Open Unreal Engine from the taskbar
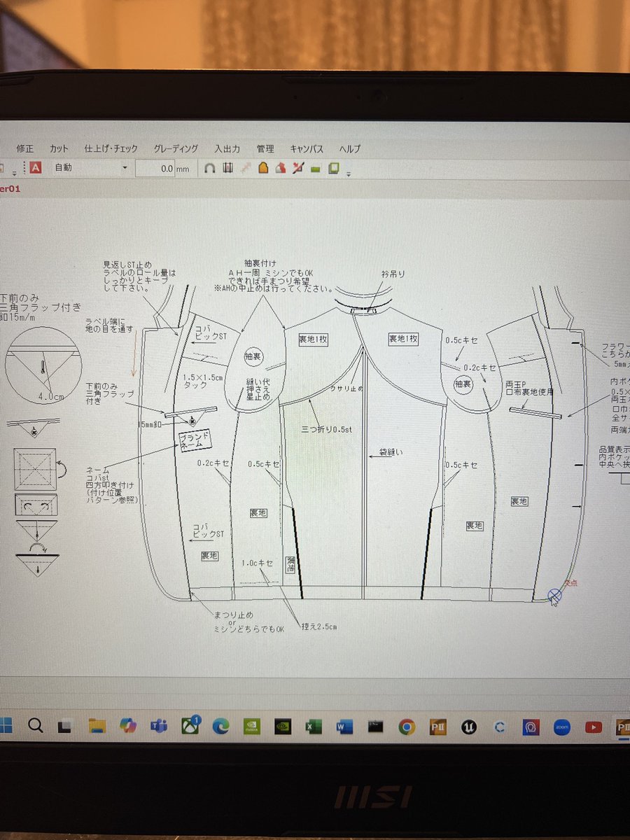The height and width of the screenshot is (840, 630). [x=468, y=727]
